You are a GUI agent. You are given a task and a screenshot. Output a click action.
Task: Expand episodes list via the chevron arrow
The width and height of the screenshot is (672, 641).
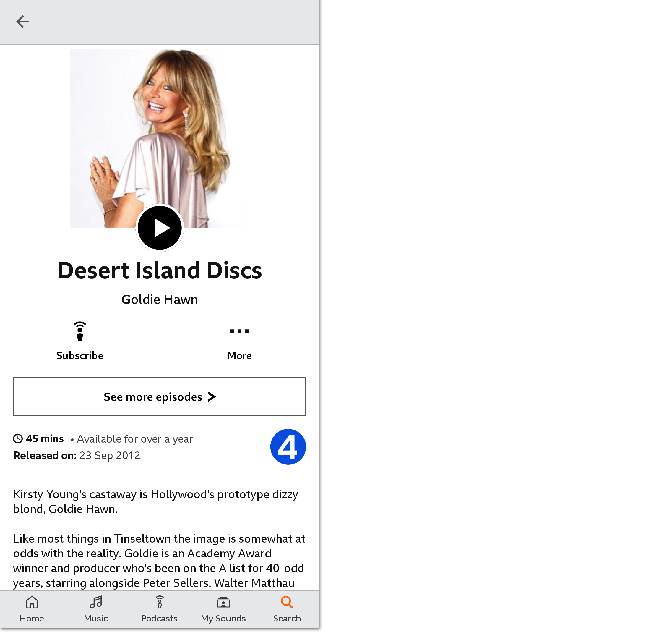click(x=212, y=397)
